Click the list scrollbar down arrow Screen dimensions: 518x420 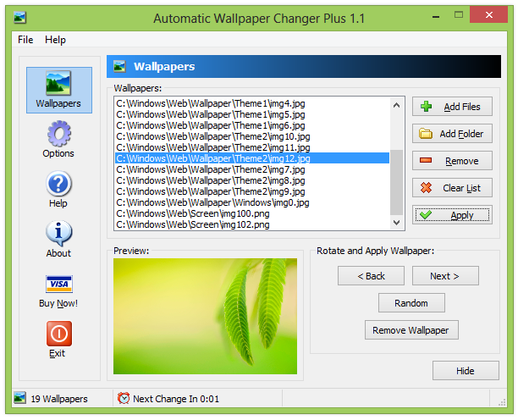tap(396, 223)
